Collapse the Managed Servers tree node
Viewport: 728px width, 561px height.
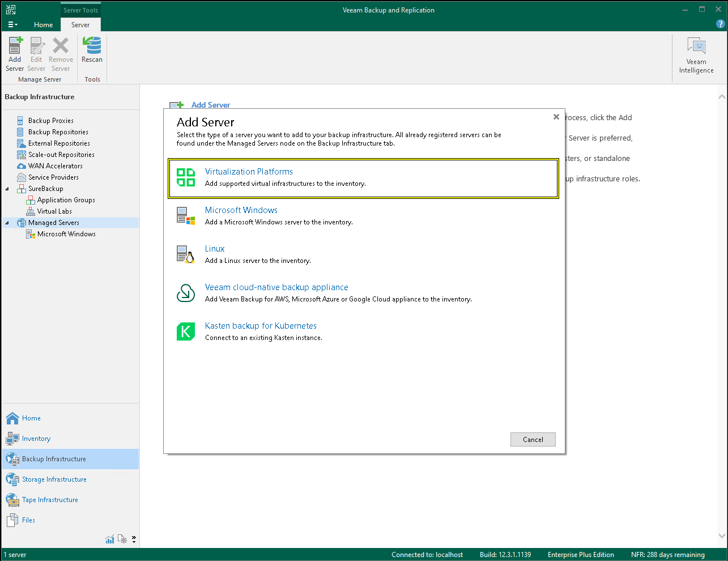[7, 223]
